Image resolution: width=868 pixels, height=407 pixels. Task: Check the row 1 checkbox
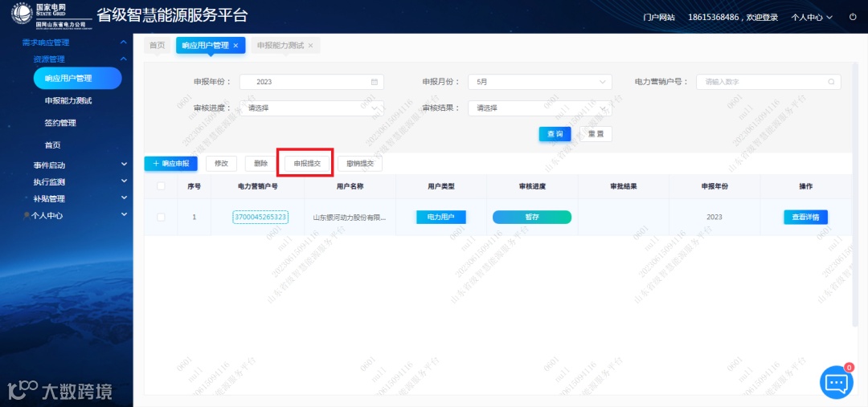pyautogui.click(x=161, y=218)
